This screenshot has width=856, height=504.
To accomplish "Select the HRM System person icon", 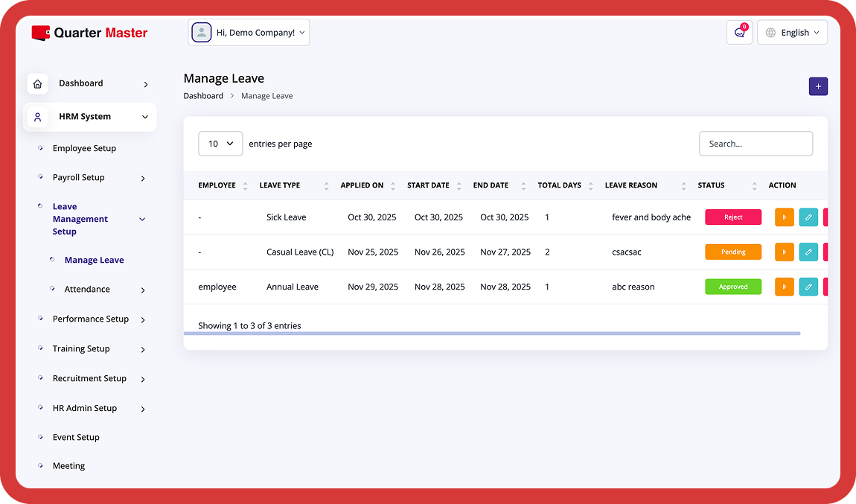I will 37,117.
